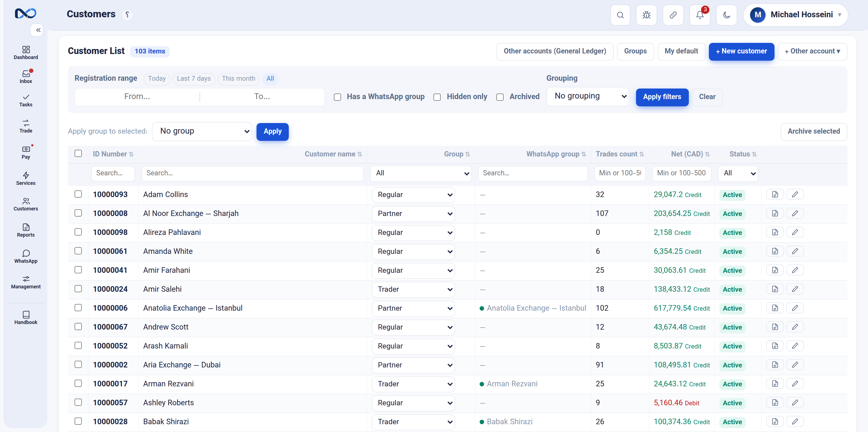Select Last 7 days registration range

(194, 78)
